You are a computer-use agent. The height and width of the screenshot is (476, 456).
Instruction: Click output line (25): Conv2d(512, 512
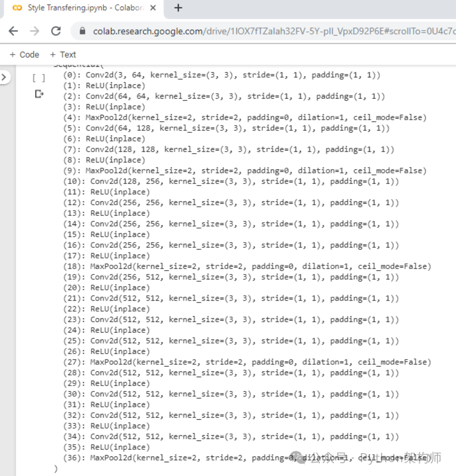231,340
